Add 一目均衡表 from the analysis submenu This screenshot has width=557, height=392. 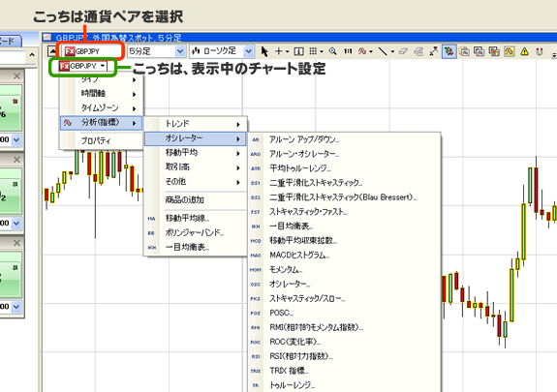195,248
